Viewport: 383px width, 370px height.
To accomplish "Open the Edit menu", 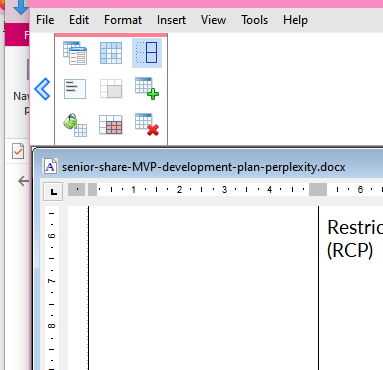I will 79,20.
